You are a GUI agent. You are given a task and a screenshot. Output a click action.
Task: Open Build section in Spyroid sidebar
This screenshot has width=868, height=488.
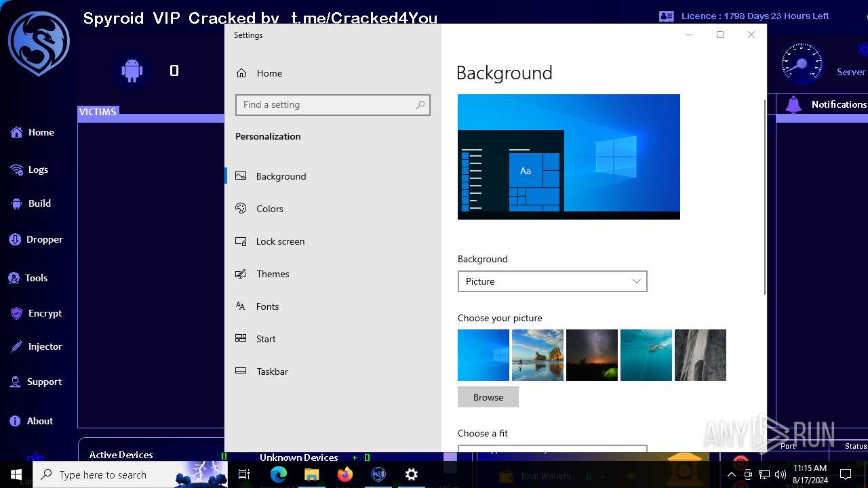click(31, 203)
